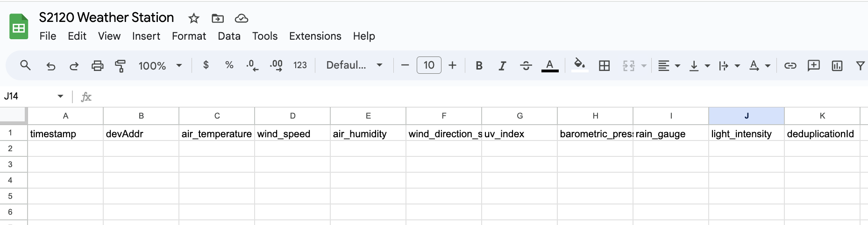Undo the last action
This screenshot has height=225, width=868.
coord(50,66)
